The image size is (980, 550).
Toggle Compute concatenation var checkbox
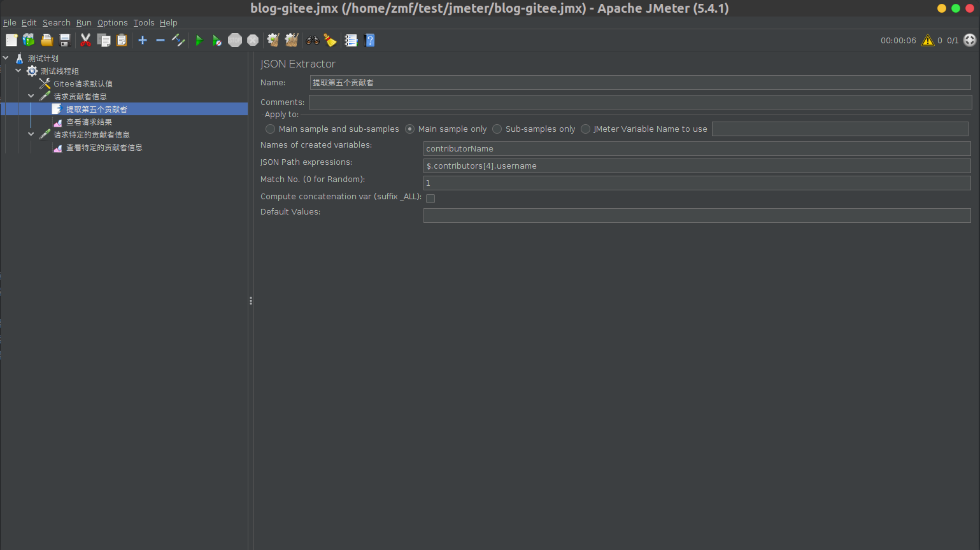click(x=430, y=199)
